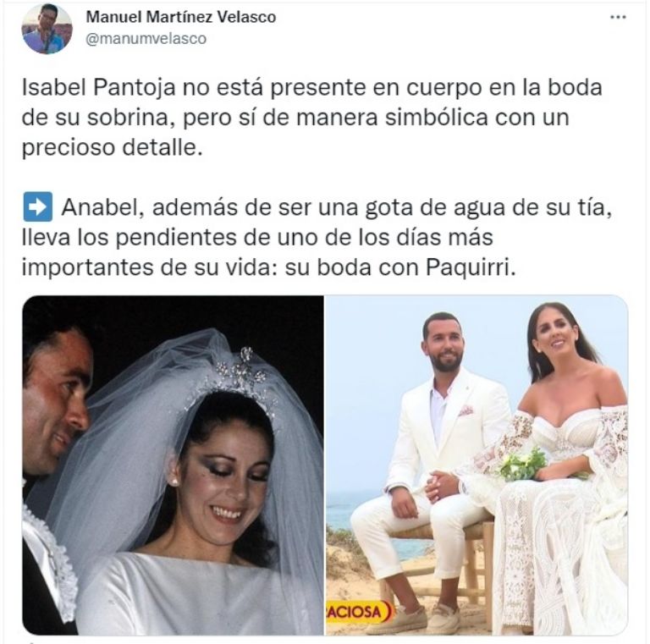Click the orange ACIOSA banner in photo
Screen dimensions: 650x644
pyautogui.click(x=359, y=612)
